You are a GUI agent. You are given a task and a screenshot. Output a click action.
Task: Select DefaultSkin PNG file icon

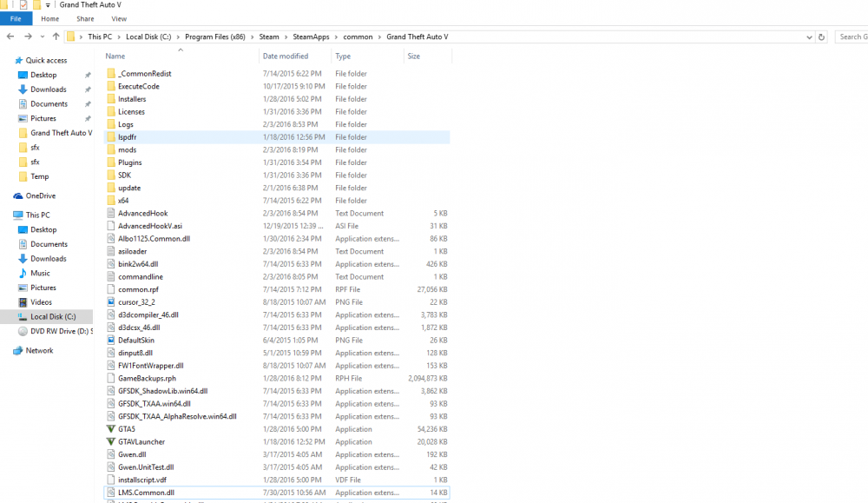click(111, 341)
